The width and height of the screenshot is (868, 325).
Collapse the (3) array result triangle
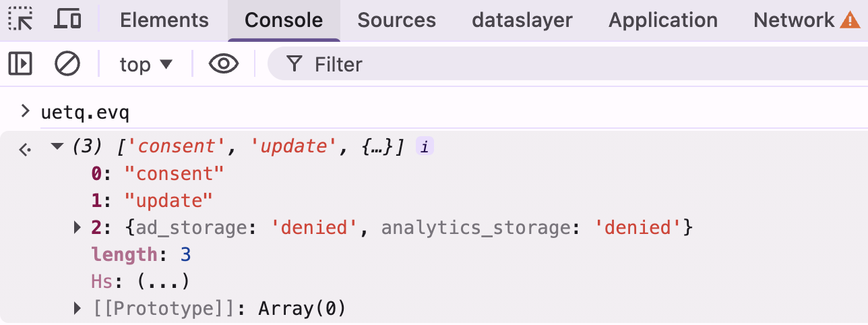pos(57,146)
